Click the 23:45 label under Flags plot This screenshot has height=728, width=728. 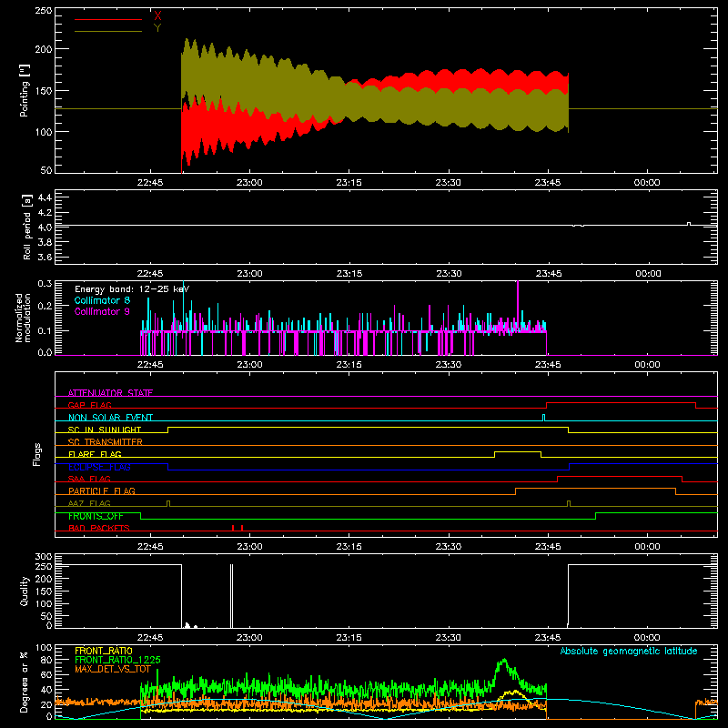[x=548, y=547]
